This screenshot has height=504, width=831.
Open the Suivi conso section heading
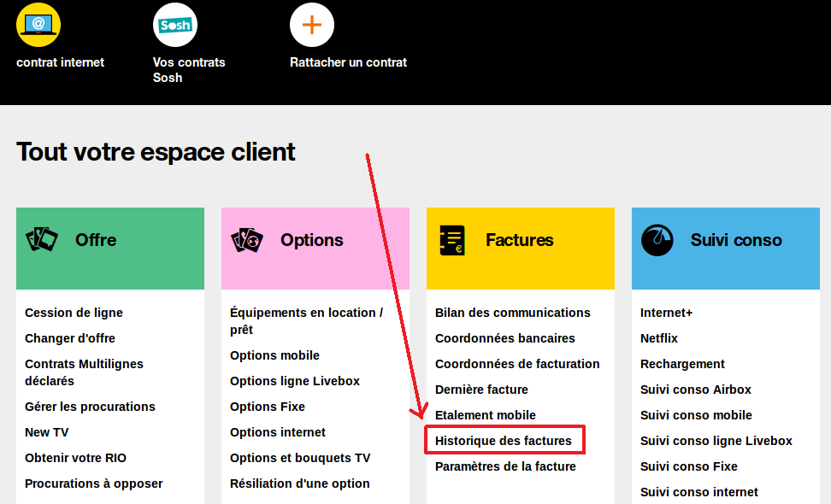click(736, 240)
